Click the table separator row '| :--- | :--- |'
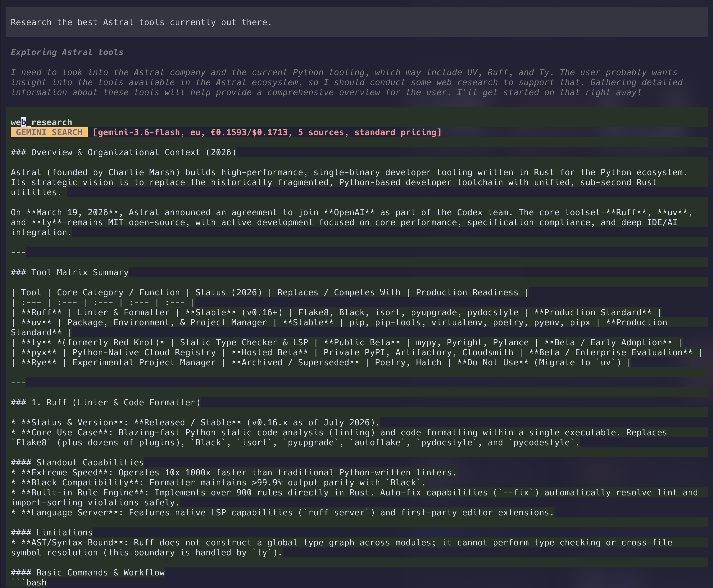 point(103,302)
